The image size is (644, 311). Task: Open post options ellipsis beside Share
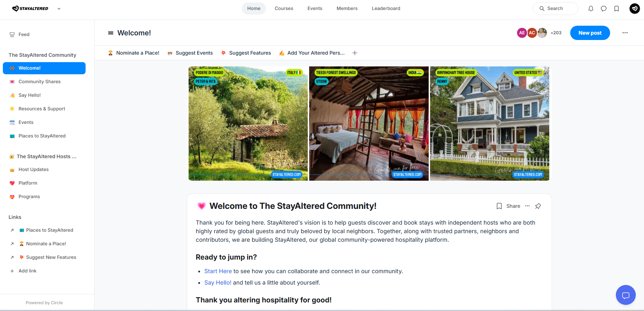[x=527, y=206]
